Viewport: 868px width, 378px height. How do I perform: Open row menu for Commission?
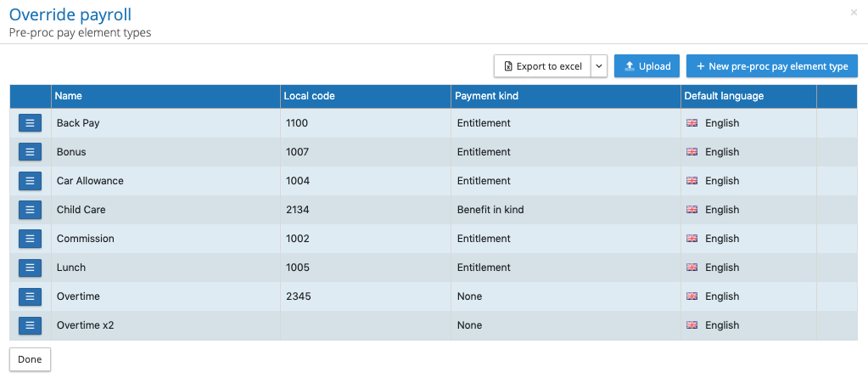[x=30, y=239]
